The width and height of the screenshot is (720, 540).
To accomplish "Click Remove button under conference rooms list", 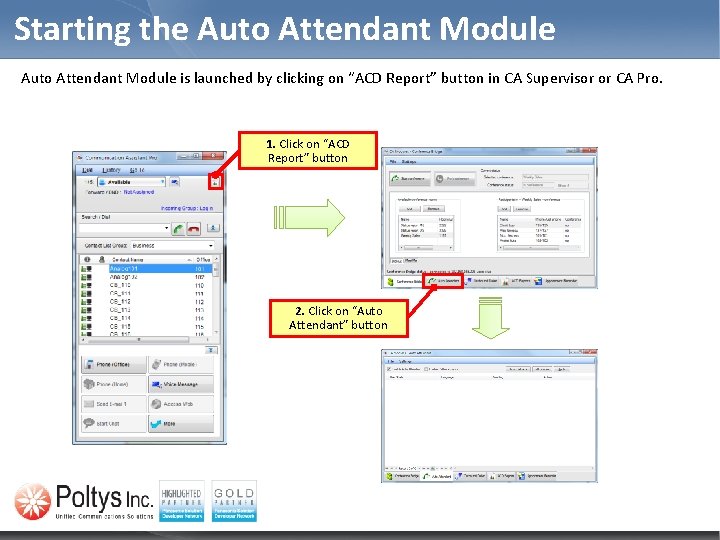I will (x=433, y=209).
